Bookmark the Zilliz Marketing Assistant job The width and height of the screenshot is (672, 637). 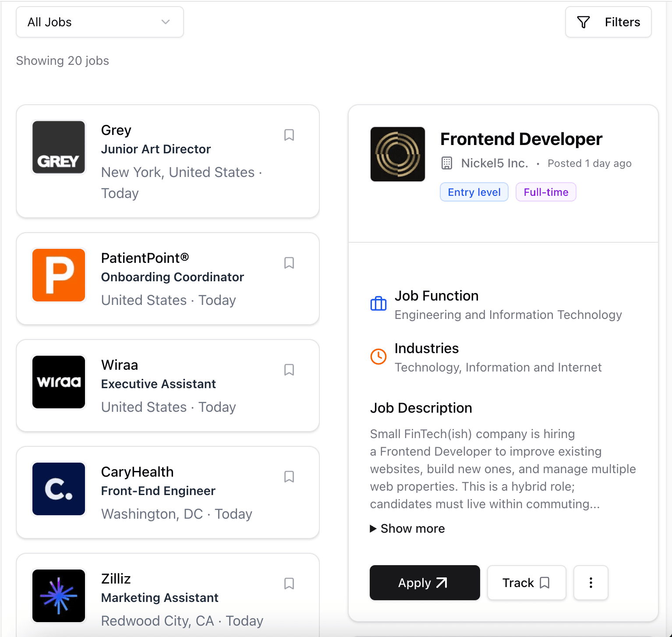pyautogui.click(x=289, y=584)
